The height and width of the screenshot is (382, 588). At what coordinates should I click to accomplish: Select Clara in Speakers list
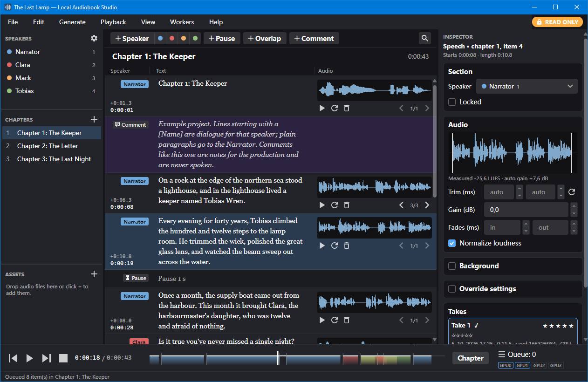tap(52, 65)
